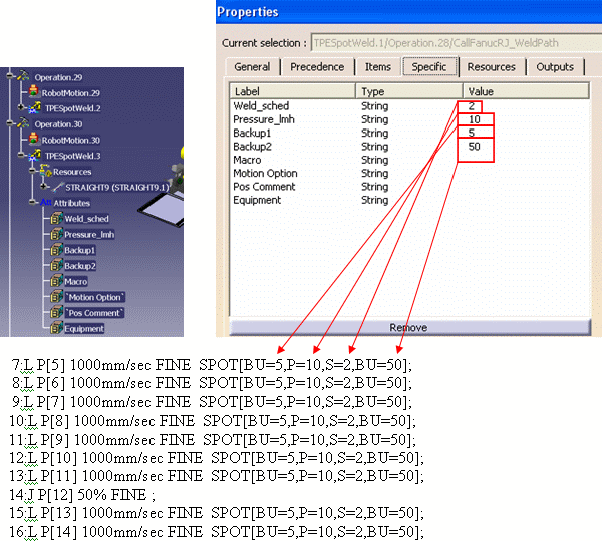Screen dimensions: 602x541
Task: Expand the TPESpotWeld.2 tree node
Action: [22, 107]
